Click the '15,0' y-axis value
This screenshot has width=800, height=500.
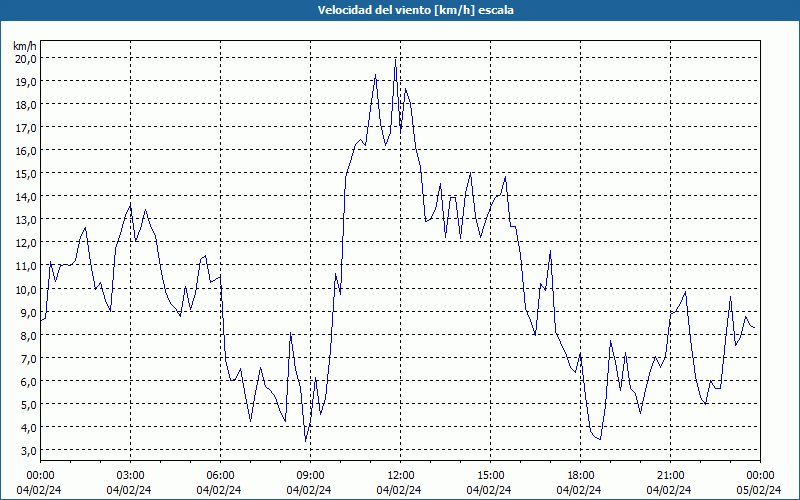coord(26,173)
